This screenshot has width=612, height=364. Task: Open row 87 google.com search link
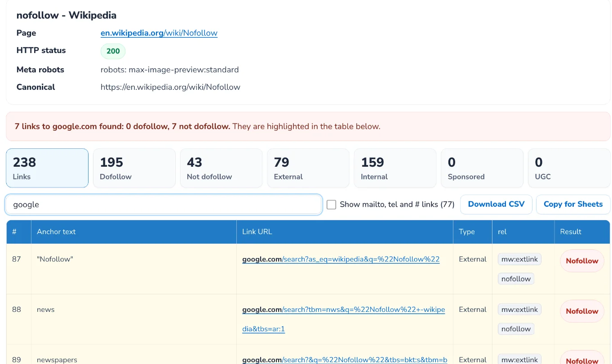coord(341,259)
